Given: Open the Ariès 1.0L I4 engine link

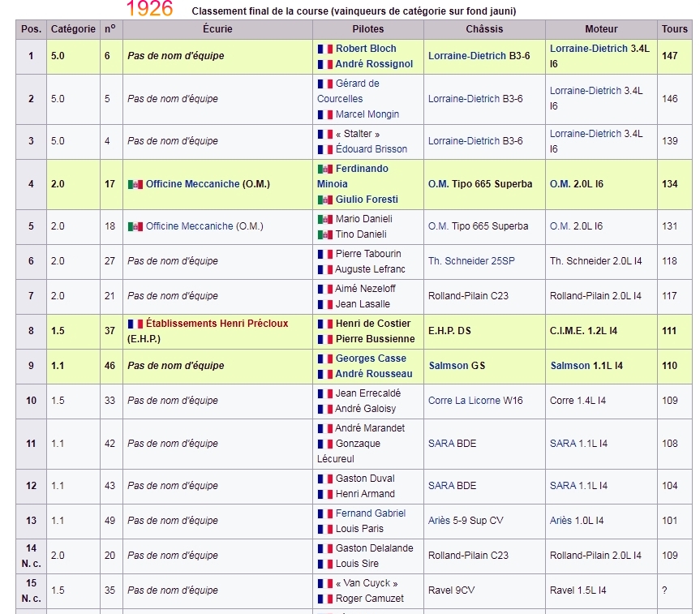Looking at the screenshot, I should coord(560,520).
